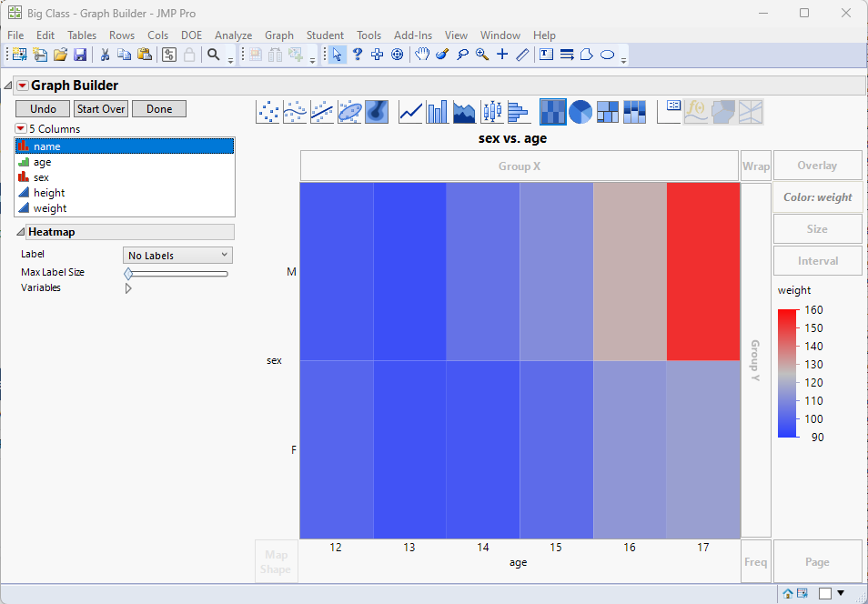868x604 pixels.
Task: Select the Box Plot element icon
Action: pyautogui.click(x=491, y=111)
